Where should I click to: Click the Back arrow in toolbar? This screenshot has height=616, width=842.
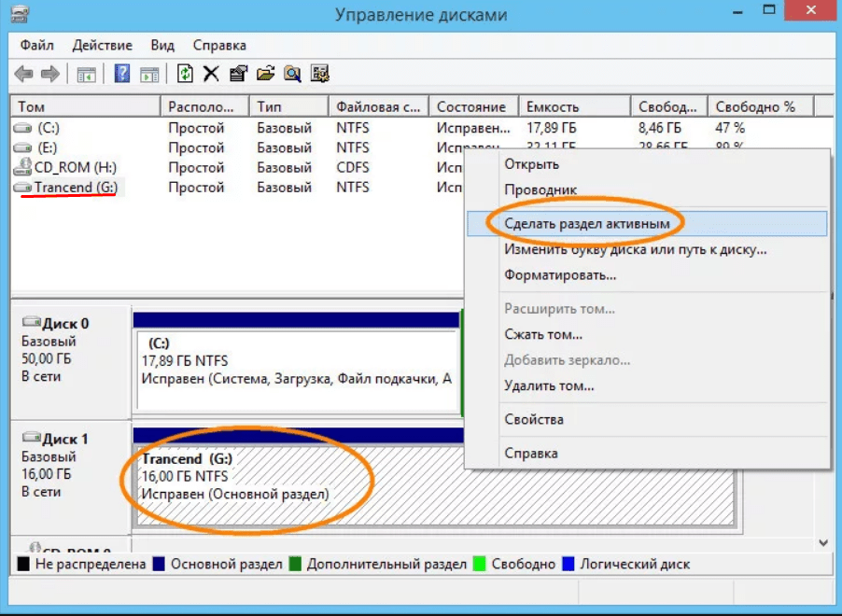click(x=24, y=74)
